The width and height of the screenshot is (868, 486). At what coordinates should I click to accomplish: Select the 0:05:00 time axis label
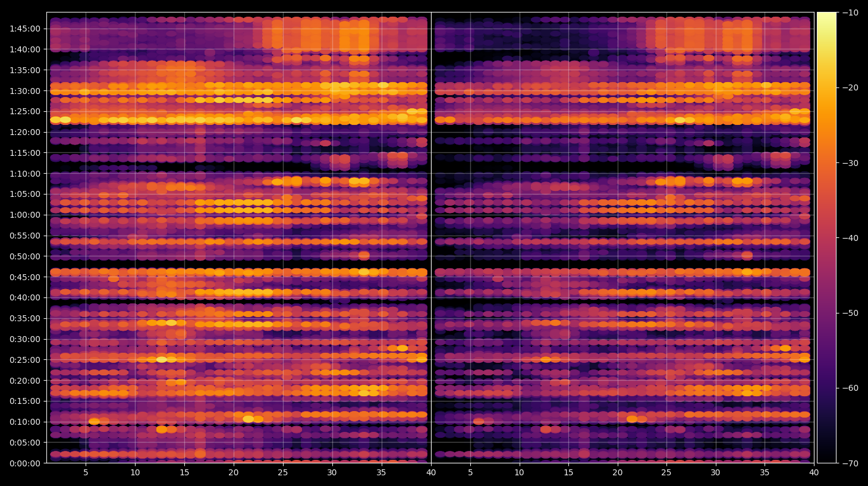[25, 443]
